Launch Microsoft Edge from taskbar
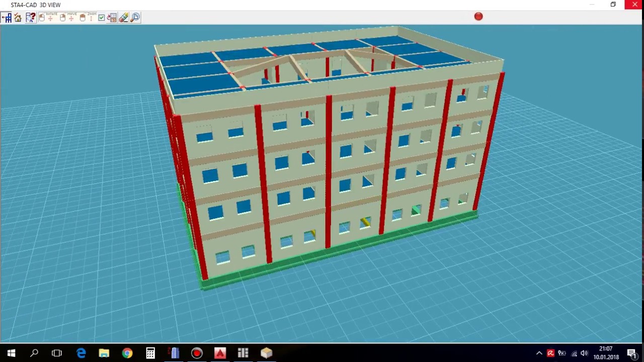The width and height of the screenshot is (644, 362). 81,353
